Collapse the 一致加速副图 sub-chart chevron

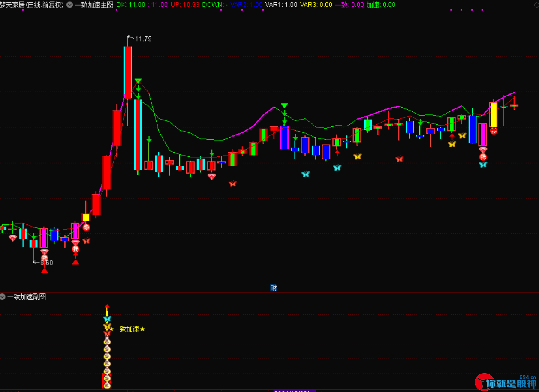point(3,296)
